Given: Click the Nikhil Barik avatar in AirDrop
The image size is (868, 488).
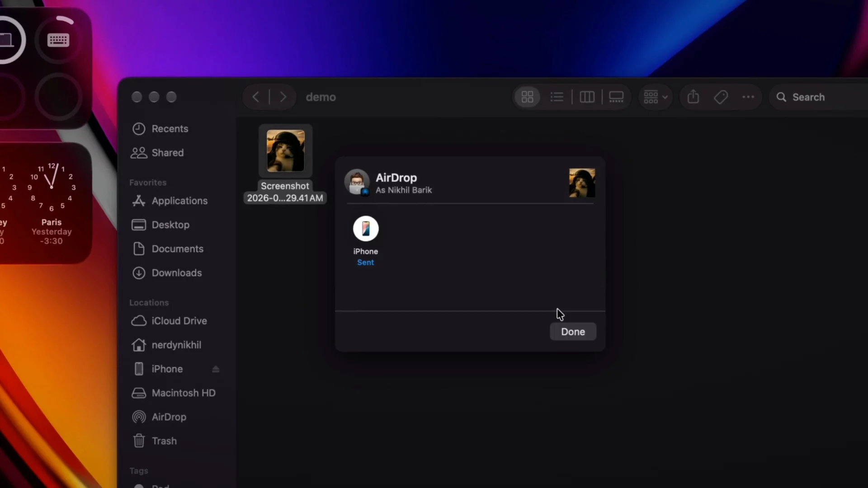Looking at the screenshot, I should 357,182.
